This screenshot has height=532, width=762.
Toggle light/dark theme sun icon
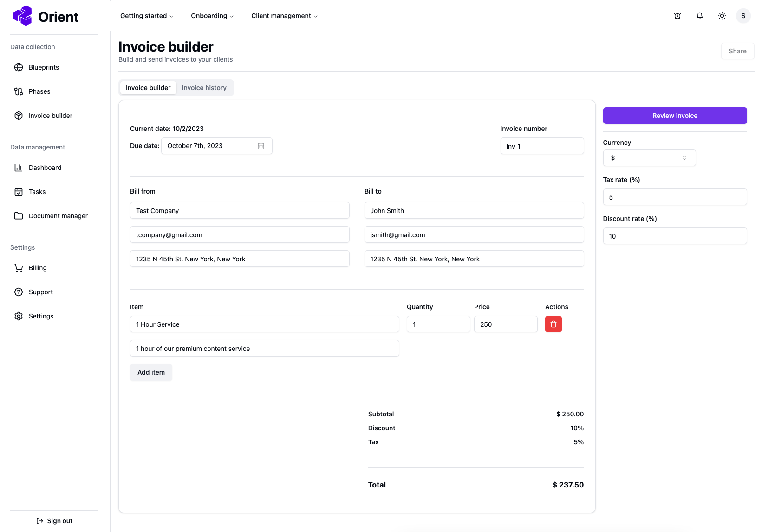[x=722, y=16]
